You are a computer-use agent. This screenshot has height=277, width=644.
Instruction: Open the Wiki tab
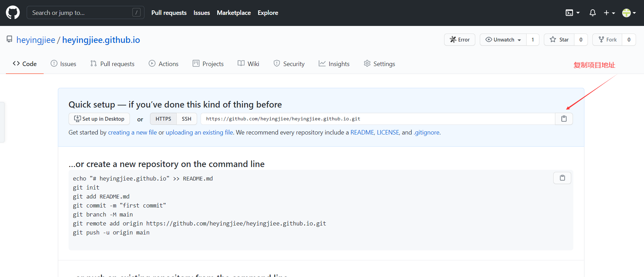(x=248, y=64)
